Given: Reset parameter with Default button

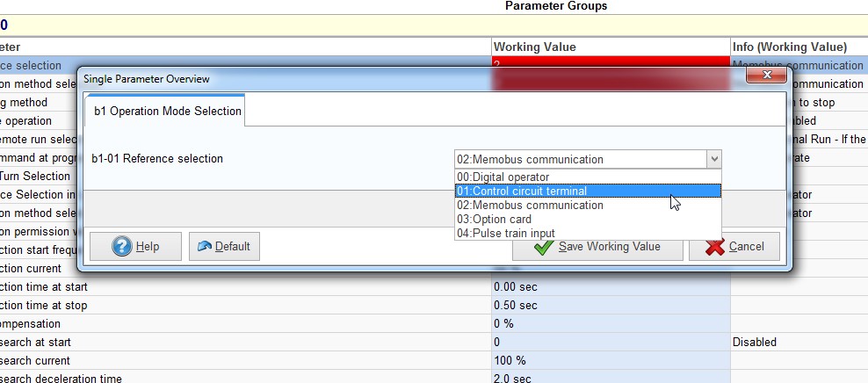Looking at the screenshot, I should pos(224,246).
